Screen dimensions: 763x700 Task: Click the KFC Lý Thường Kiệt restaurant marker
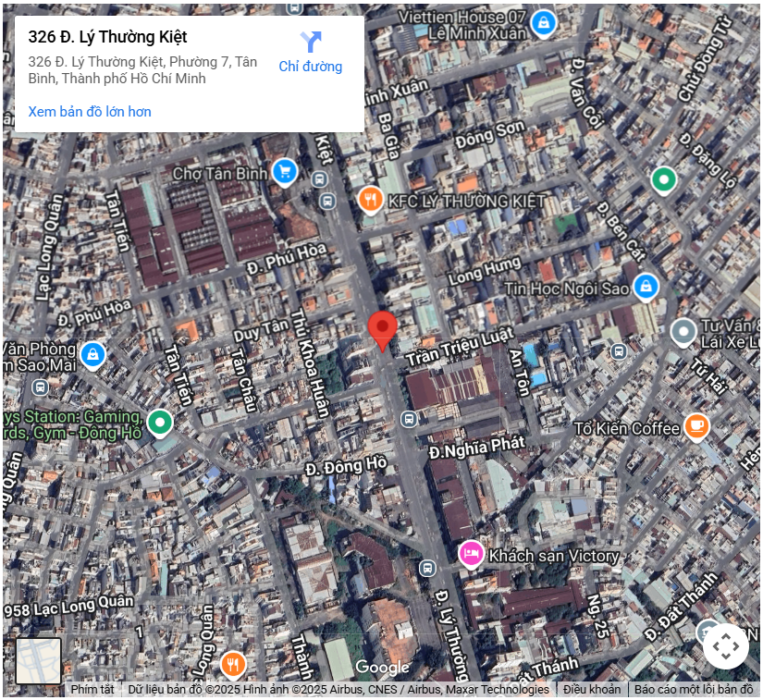click(x=370, y=201)
